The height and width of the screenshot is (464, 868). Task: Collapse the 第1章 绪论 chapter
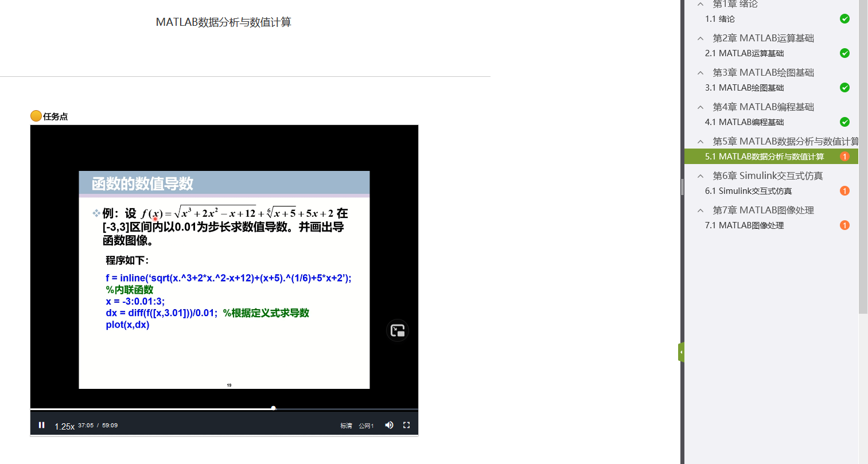pyautogui.click(x=700, y=4)
